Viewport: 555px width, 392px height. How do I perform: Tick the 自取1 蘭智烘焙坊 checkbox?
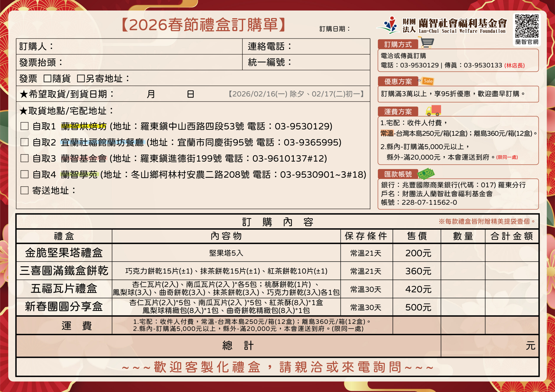pyautogui.click(x=24, y=126)
